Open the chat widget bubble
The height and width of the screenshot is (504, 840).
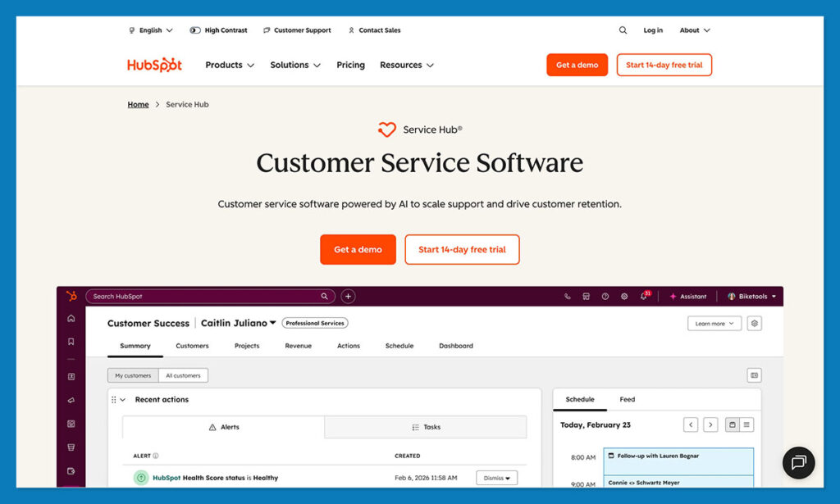click(798, 462)
